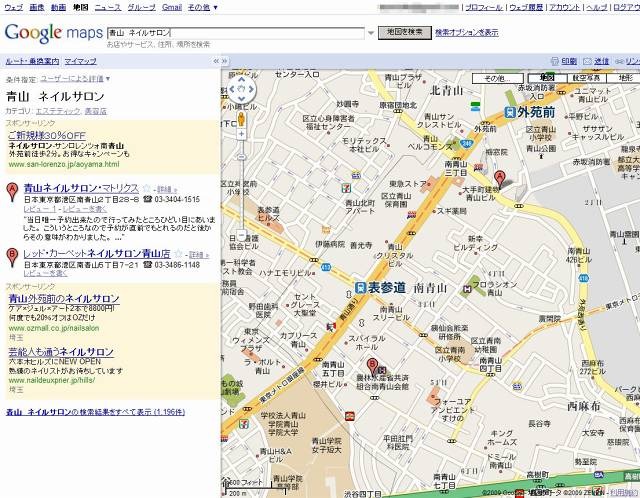The image size is (640, 498).
Task: Open ルート・乗換案内 link
Action: click(32, 61)
